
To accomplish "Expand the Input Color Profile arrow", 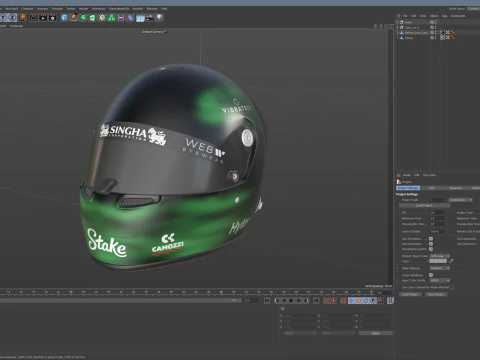I will click(398, 280).
